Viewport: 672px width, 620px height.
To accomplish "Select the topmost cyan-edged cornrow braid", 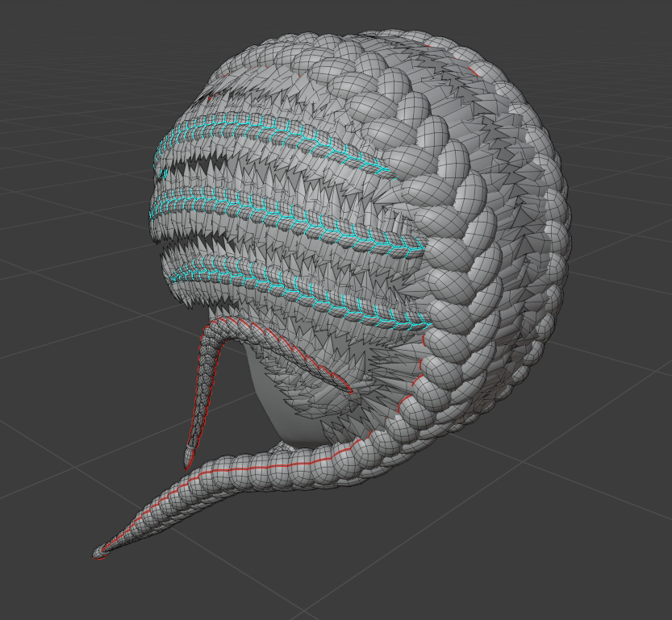I will click(x=274, y=135).
